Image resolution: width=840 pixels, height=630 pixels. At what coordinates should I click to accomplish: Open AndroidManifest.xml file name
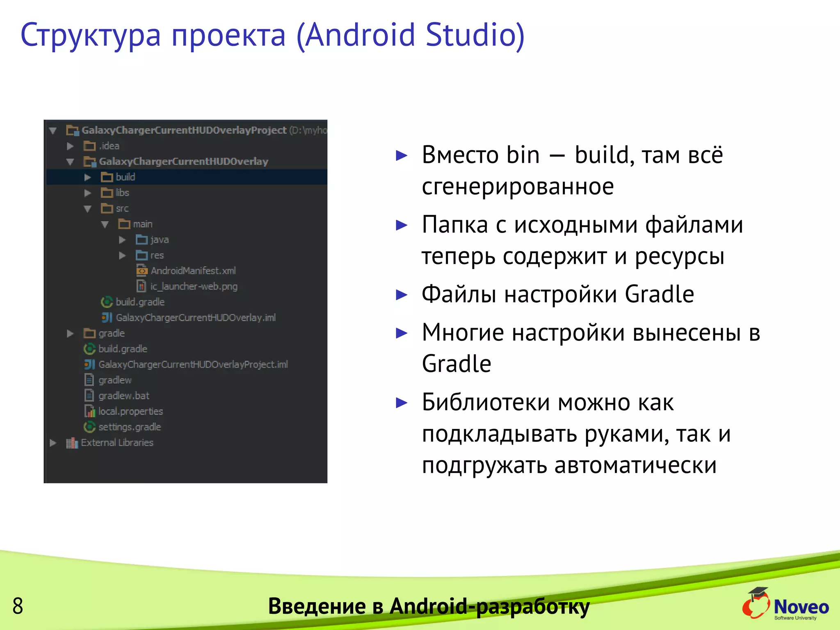coord(193,271)
